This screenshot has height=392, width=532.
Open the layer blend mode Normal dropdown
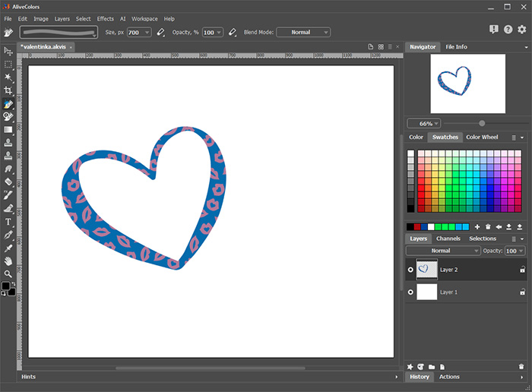pos(443,251)
